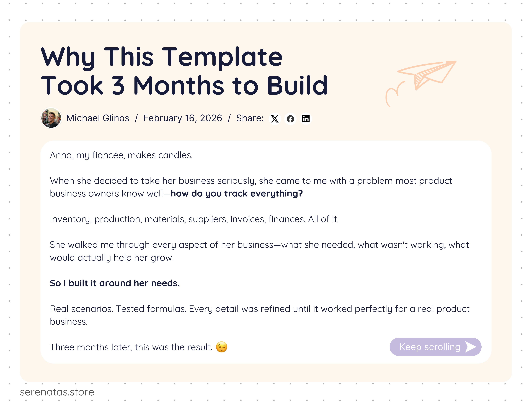
Task: Click the author name Michael Glinos
Action: pos(98,118)
